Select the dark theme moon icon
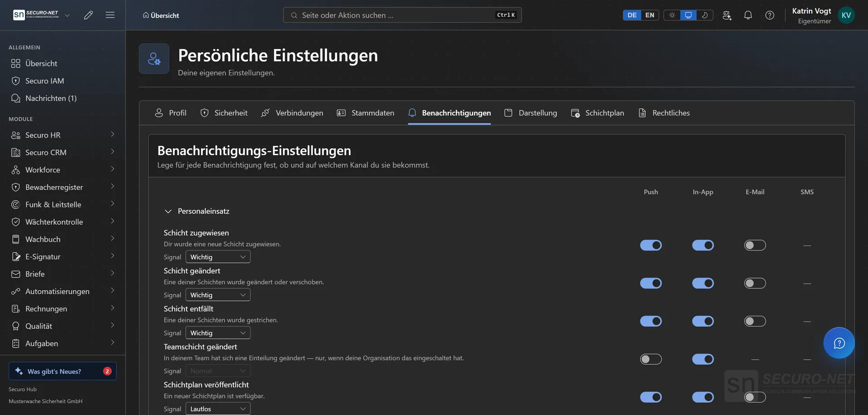The height and width of the screenshot is (415, 868). (705, 15)
